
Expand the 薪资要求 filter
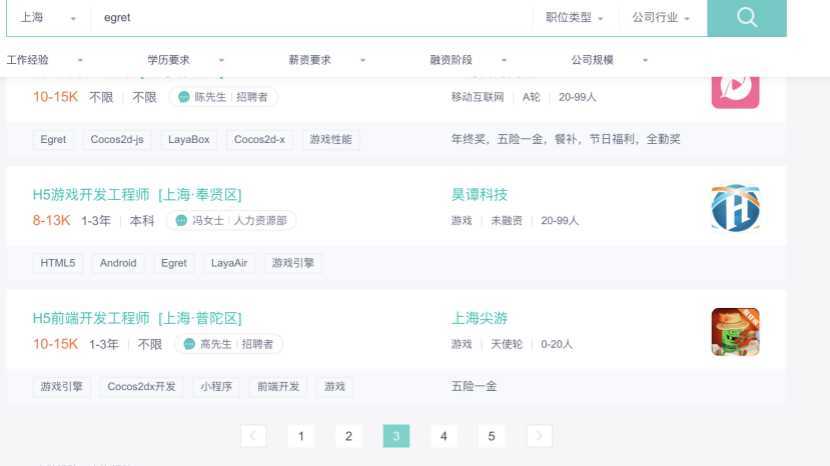tap(327, 60)
